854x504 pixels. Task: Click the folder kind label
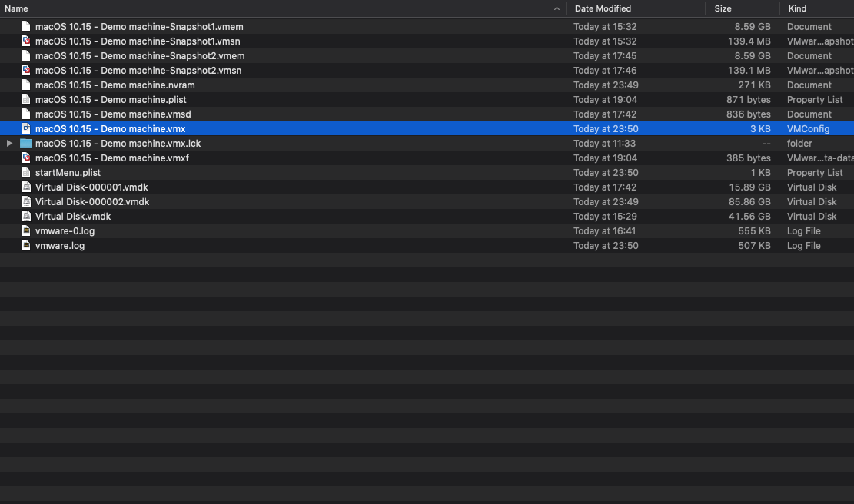coord(799,144)
